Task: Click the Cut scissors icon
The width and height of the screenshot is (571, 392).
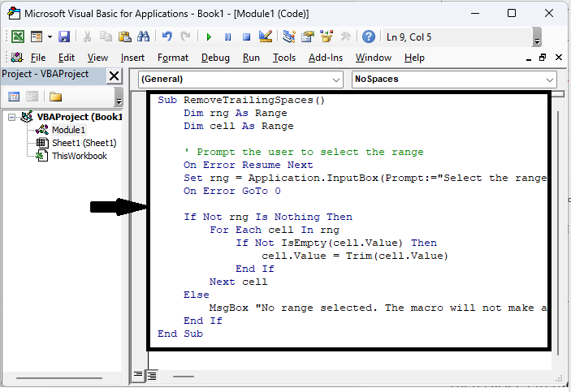Action: 87,37
